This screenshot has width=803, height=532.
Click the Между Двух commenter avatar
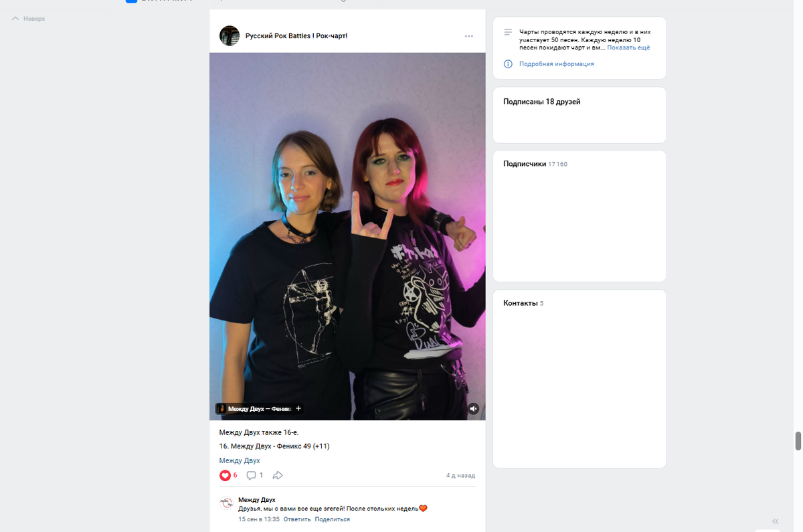tap(227, 503)
